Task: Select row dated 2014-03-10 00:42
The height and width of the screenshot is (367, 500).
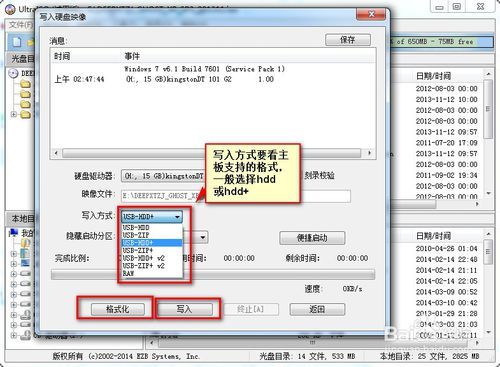Action: [447, 303]
